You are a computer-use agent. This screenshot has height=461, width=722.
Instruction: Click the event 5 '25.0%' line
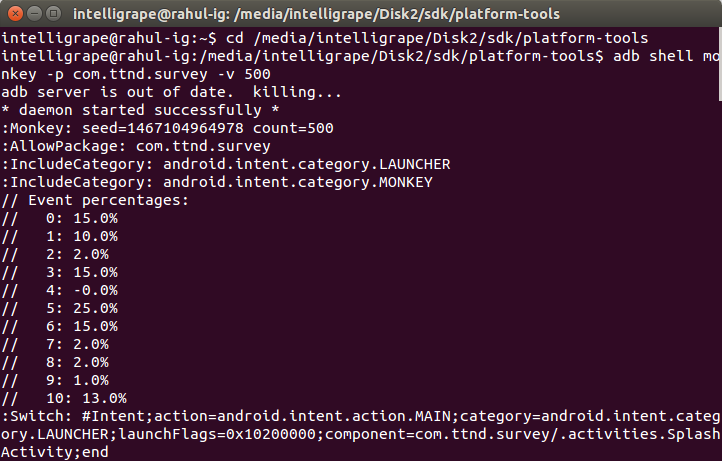(x=59, y=309)
